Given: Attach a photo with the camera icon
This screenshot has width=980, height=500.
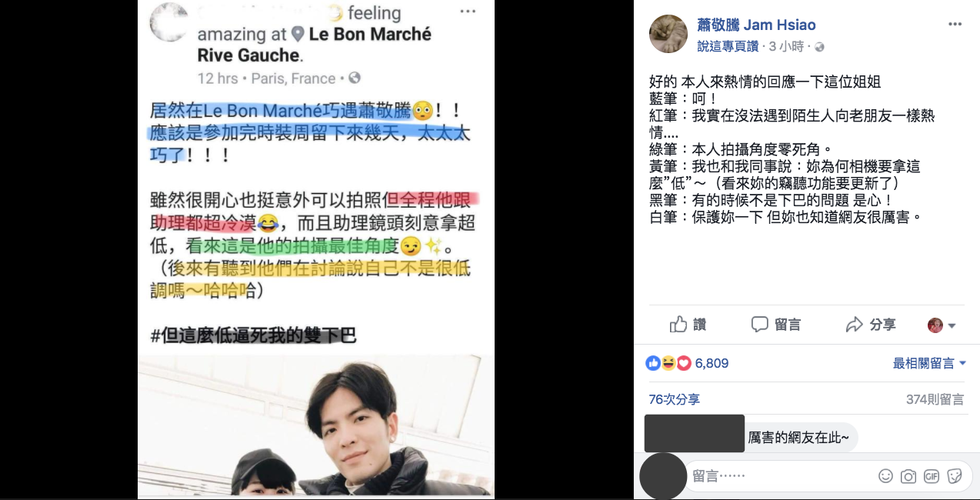Looking at the screenshot, I should pyautogui.click(x=908, y=476).
